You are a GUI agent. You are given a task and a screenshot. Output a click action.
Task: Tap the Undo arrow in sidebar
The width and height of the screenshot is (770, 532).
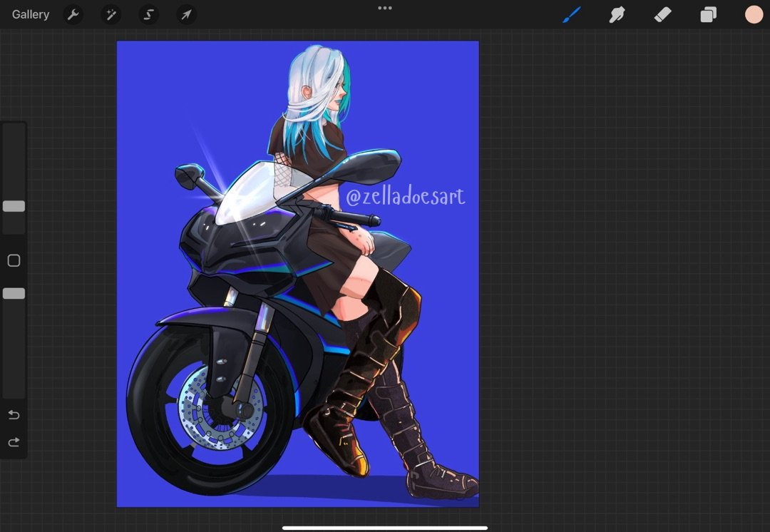coord(14,415)
